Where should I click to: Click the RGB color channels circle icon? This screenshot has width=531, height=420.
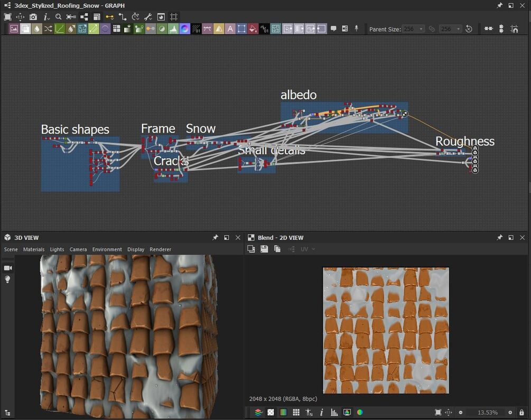360,412
